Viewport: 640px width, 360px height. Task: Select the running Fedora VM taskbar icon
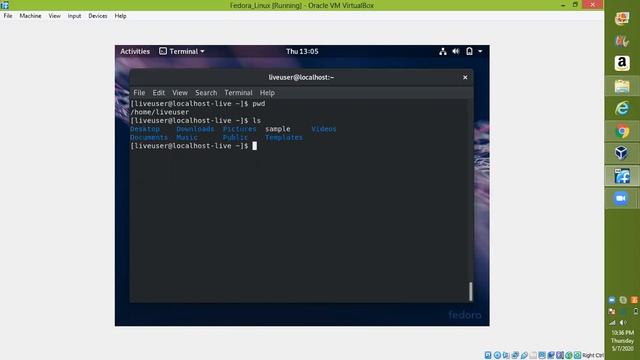(622, 176)
